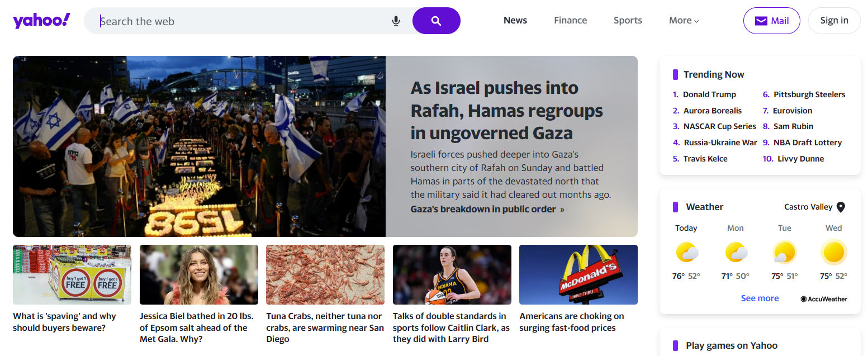The image size is (868, 356).
Task: Click the Sign in button
Action: [x=834, y=21]
